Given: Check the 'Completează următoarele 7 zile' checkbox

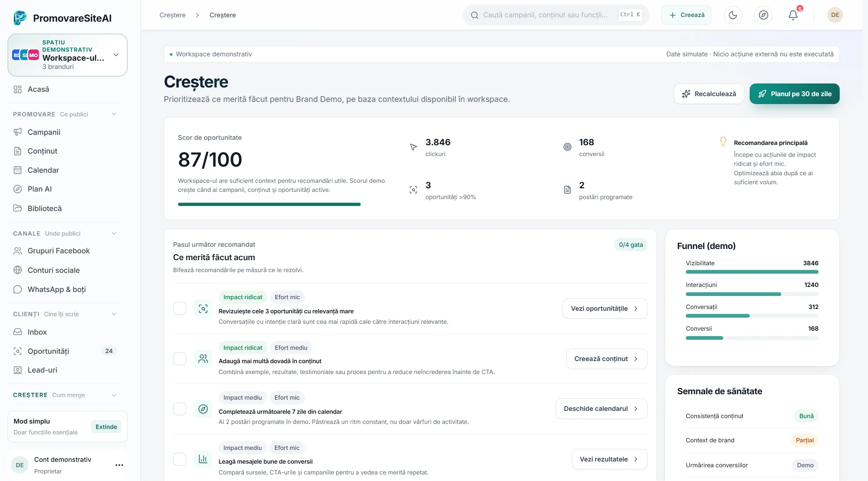Looking at the screenshot, I should [x=179, y=409].
